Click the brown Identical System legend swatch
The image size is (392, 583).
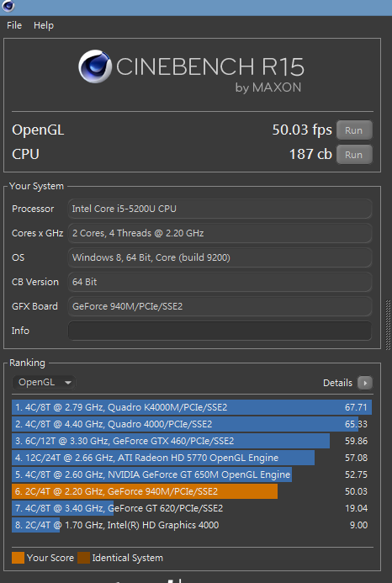[83, 558]
